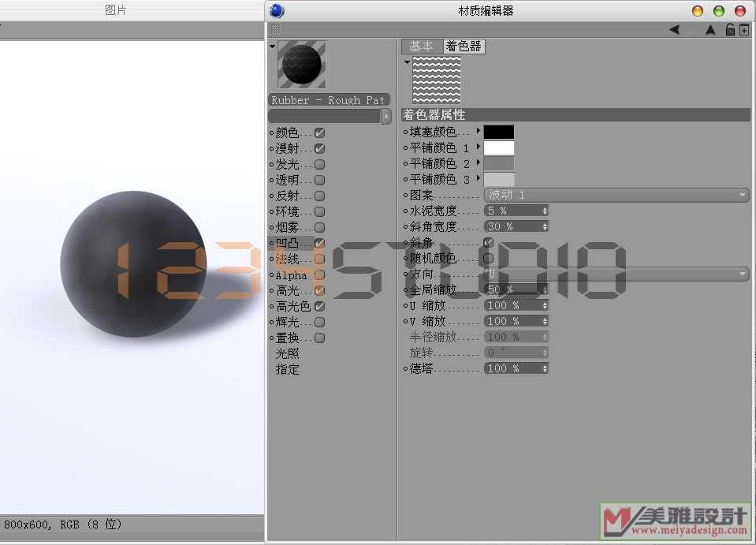756x545 pixels.
Task: Click the up arrow navigation icon
Action: pyautogui.click(x=710, y=30)
